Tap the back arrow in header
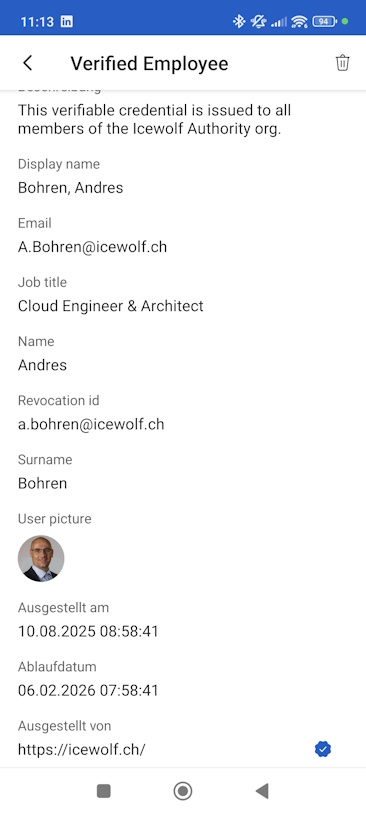Image resolution: width=366 pixels, height=814 pixels. 28,63
